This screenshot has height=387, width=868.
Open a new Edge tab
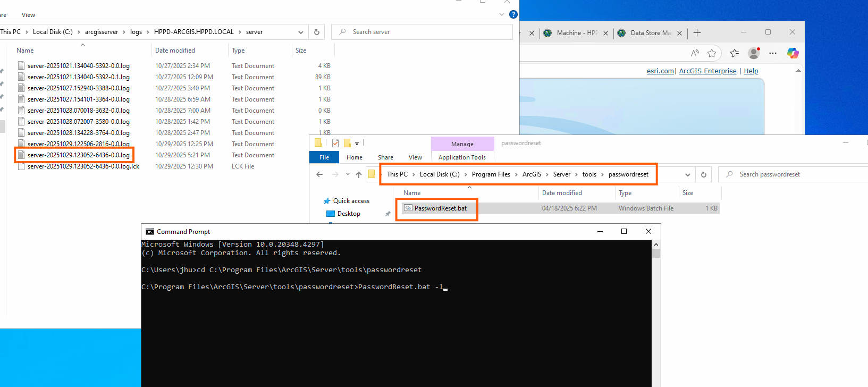pos(697,33)
